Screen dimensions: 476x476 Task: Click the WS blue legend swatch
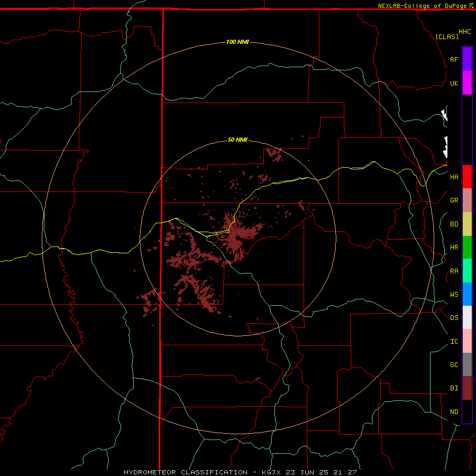(x=467, y=294)
